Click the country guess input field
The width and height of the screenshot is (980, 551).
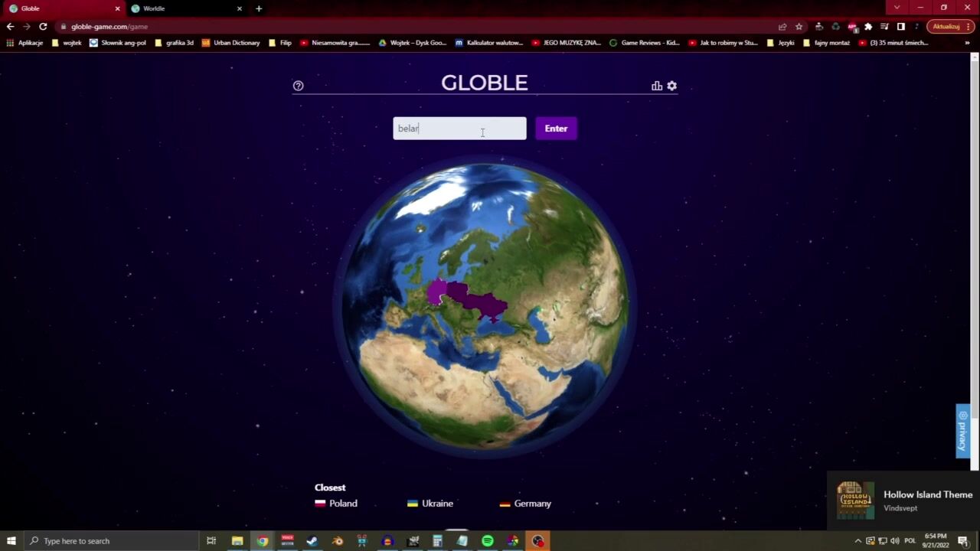(x=459, y=129)
